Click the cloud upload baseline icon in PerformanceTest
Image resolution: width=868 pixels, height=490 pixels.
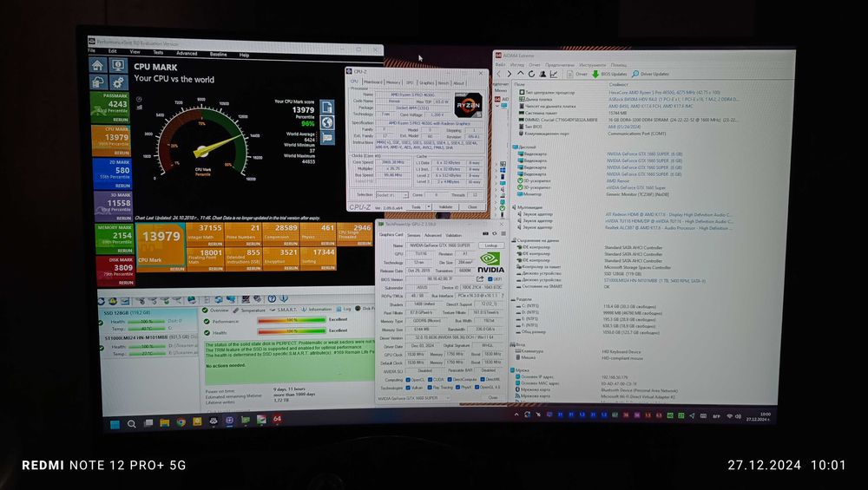point(98,82)
